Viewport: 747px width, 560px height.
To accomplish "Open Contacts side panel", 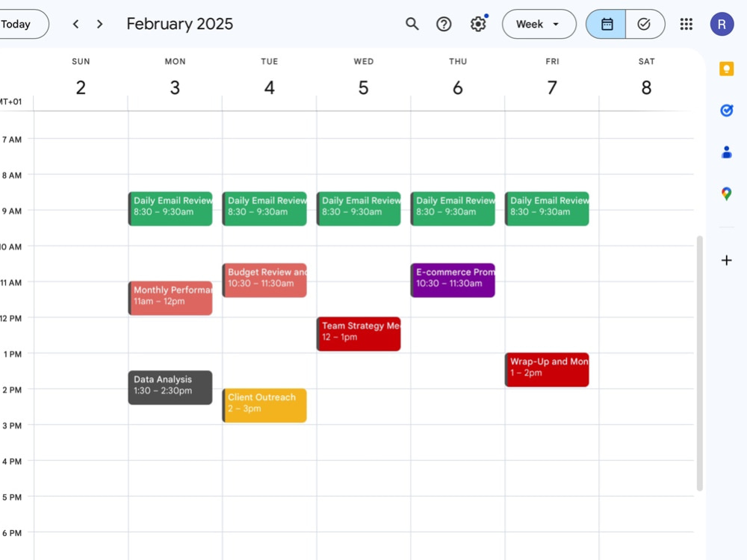I will tap(727, 152).
